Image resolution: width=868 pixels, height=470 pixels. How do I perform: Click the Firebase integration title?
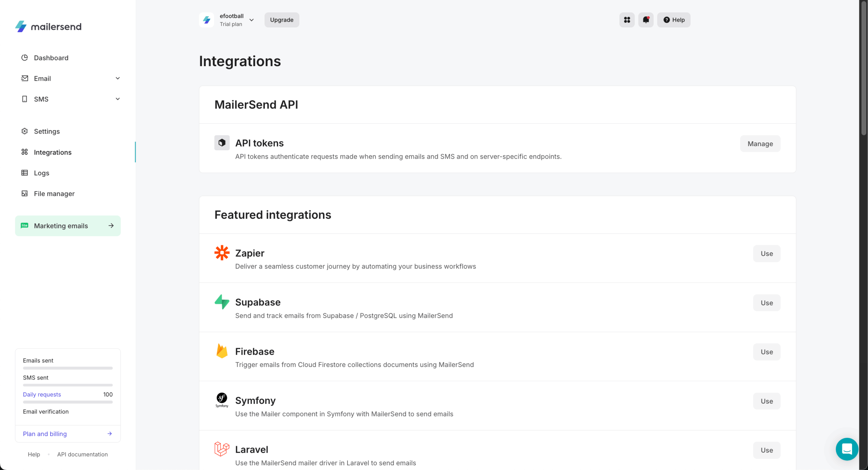[x=255, y=351]
